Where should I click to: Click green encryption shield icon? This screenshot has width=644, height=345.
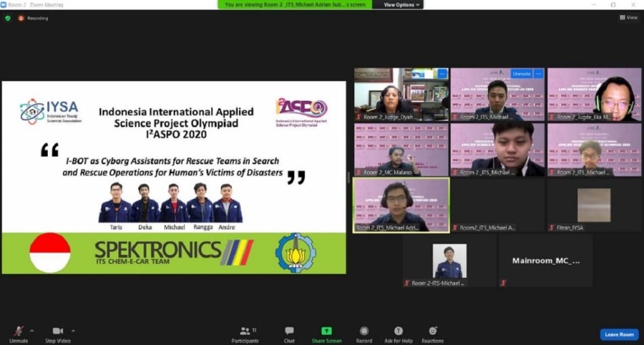(x=8, y=18)
